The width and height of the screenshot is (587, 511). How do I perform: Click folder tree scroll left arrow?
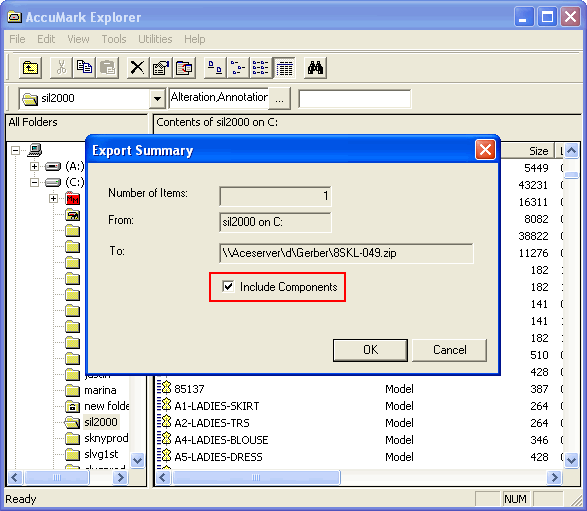click(15, 477)
